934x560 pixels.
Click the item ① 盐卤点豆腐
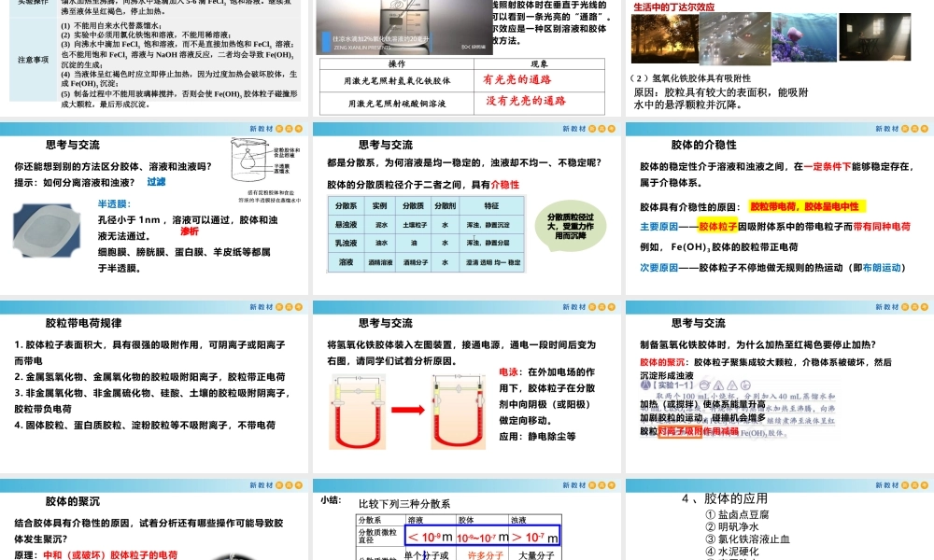tap(737, 514)
